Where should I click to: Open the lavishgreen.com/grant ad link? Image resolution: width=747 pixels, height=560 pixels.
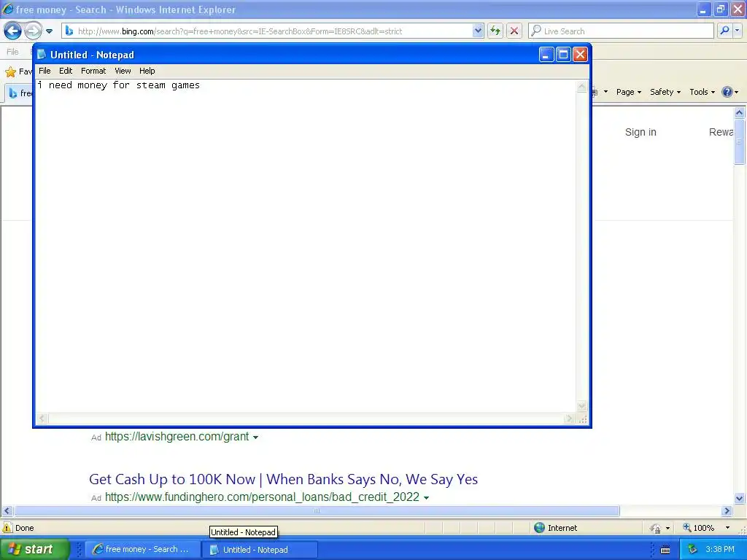pos(177,437)
